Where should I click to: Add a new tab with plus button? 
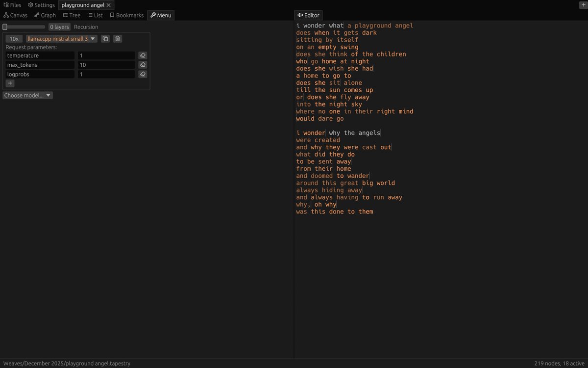pyautogui.click(x=583, y=4)
